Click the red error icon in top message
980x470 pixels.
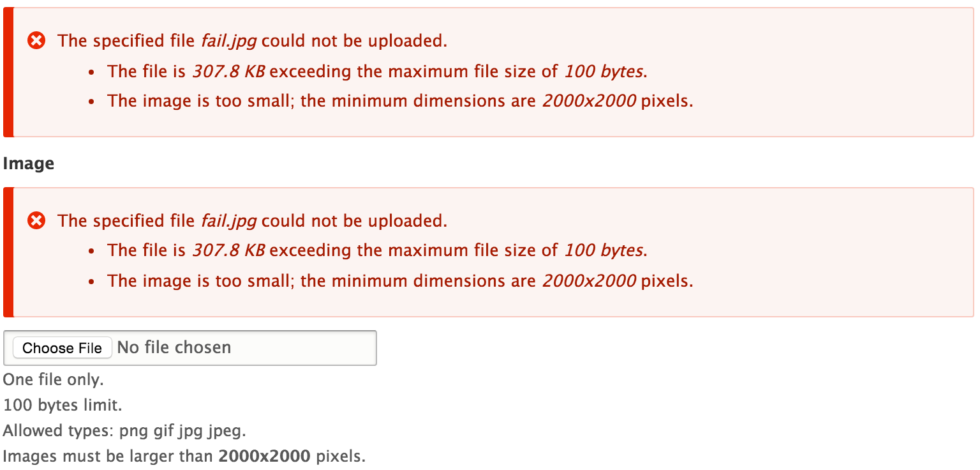tap(37, 41)
